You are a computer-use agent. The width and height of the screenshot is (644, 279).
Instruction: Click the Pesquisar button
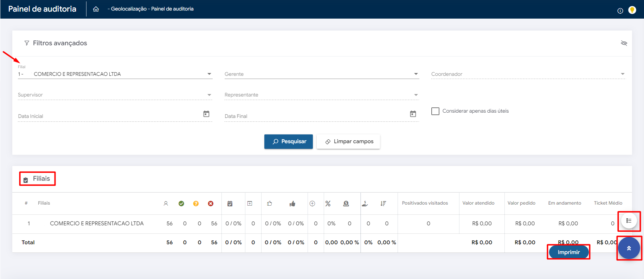[x=288, y=141]
